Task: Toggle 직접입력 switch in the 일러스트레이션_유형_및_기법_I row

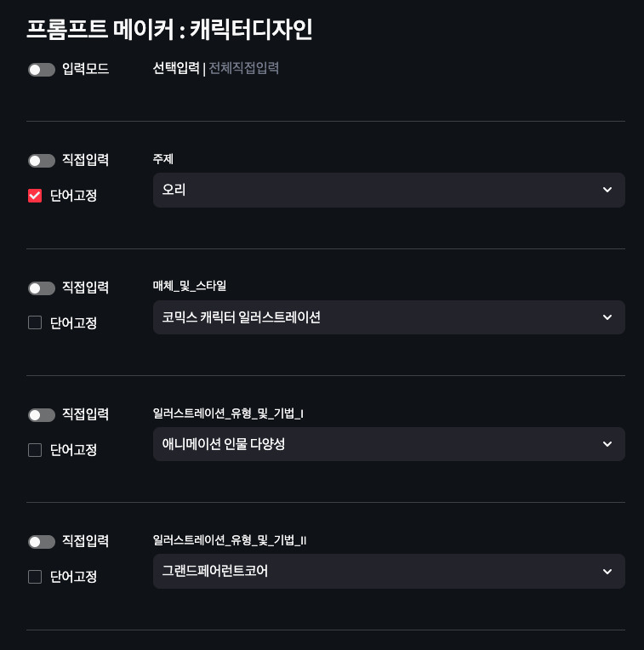Action: 41,415
